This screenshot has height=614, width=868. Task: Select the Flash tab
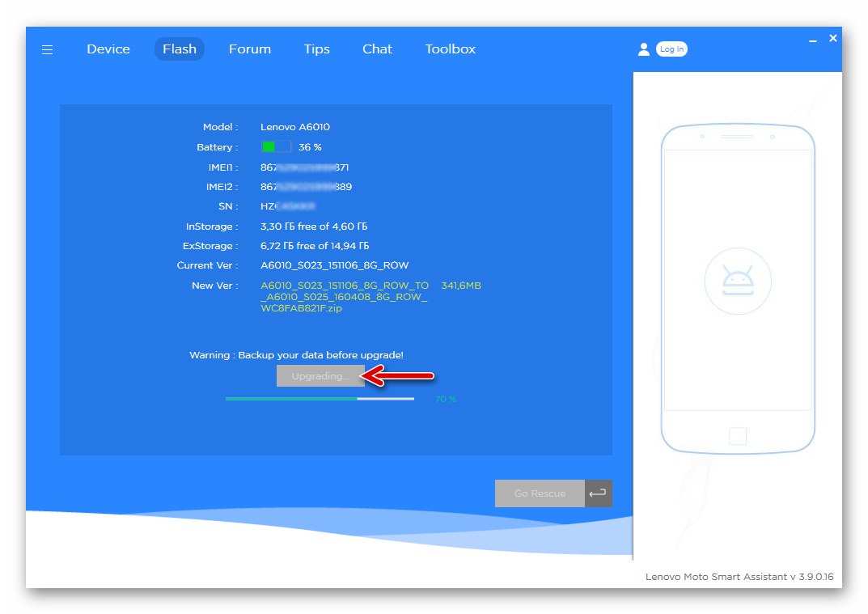180,49
